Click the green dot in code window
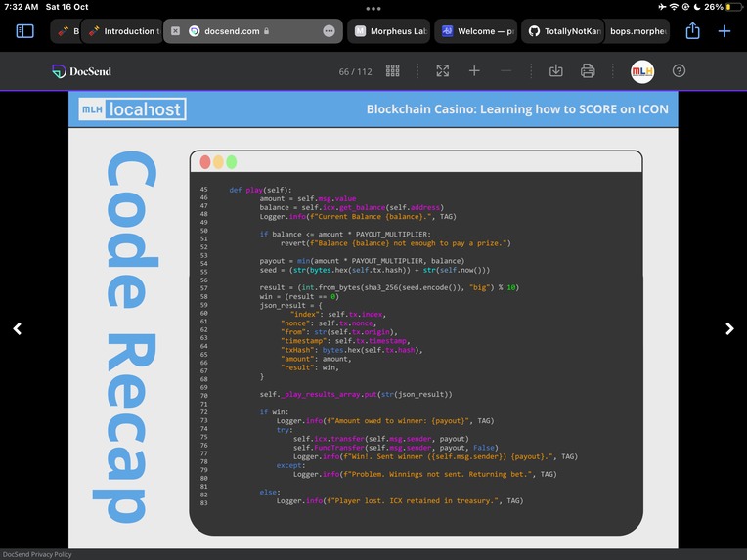747x560 pixels. coord(232,162)
